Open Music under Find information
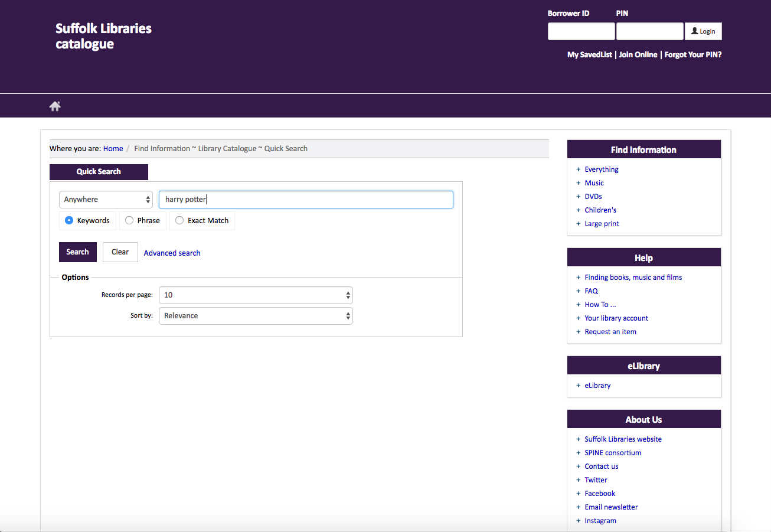 coord(594,183)
